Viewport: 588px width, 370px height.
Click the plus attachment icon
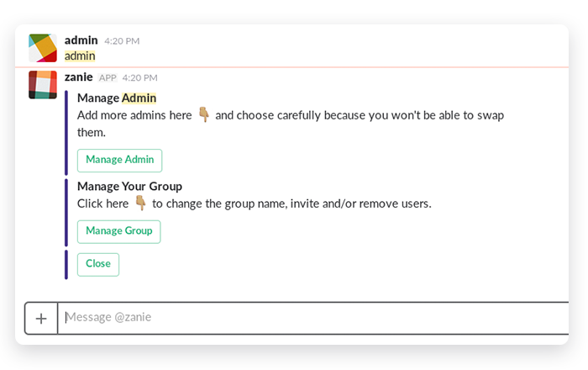41,318
